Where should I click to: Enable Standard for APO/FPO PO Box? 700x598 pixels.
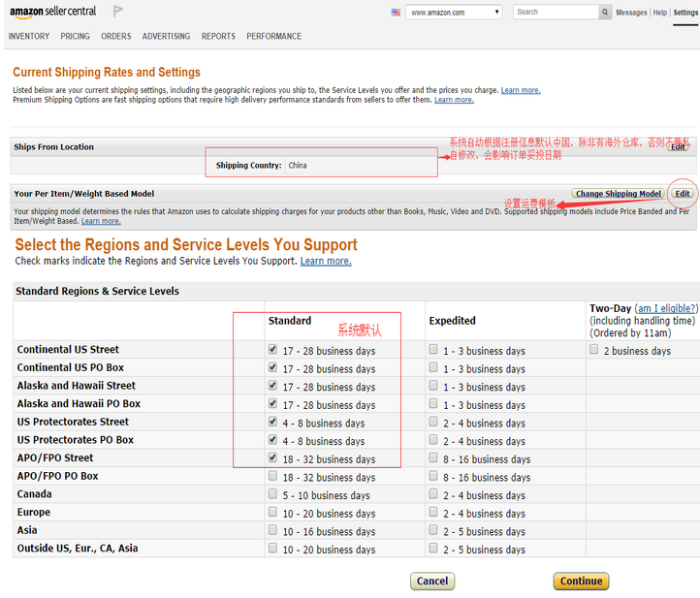(x=272, y=476)
